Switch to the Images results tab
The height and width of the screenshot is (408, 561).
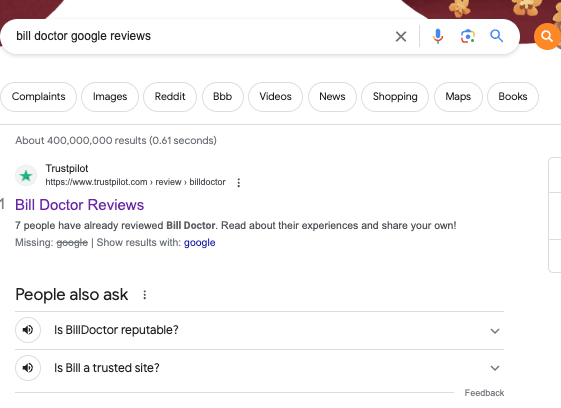[x=110, y=97]
